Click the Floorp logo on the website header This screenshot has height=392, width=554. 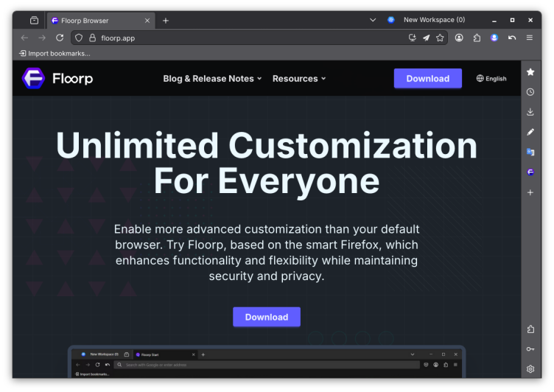(57, 78)
